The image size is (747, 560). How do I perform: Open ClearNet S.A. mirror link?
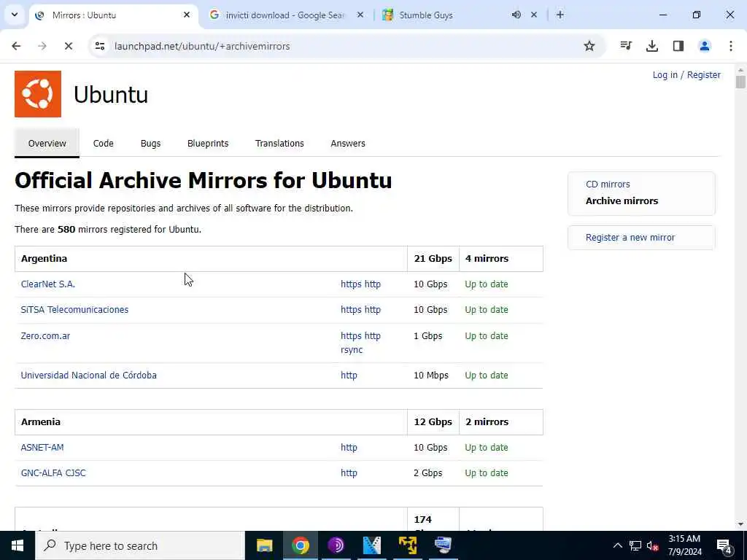(48, 284)
